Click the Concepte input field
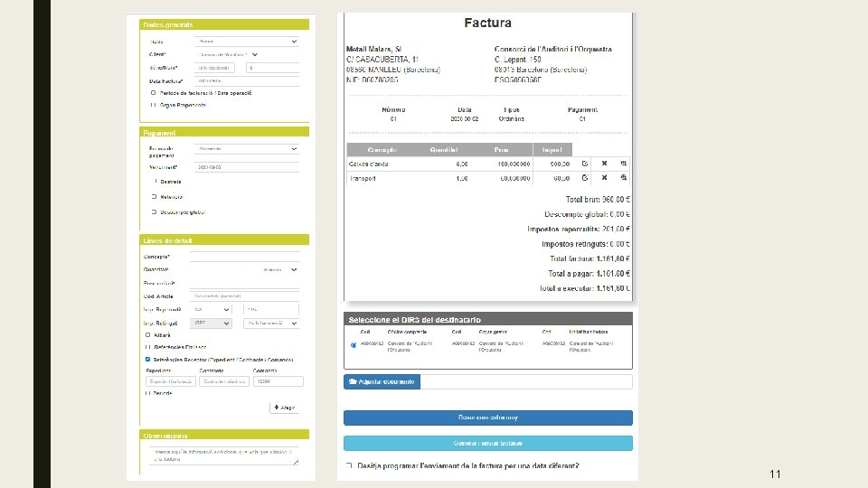868x488 pixels. pos(245,257)
